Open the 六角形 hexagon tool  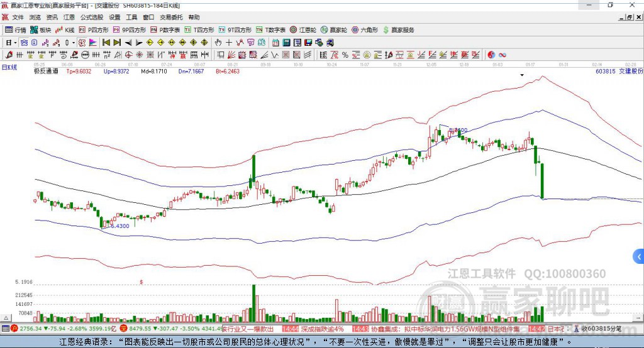(365, 30)
